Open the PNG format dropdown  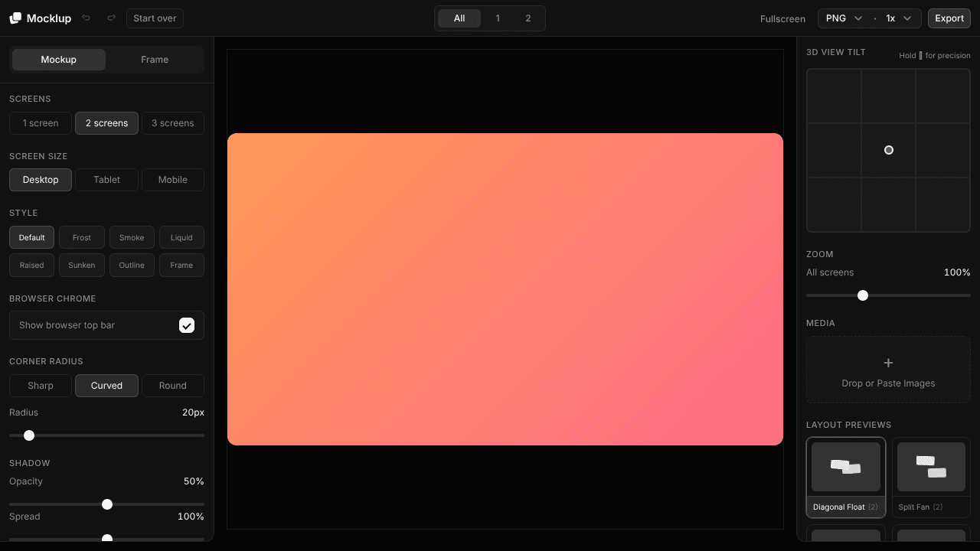844,18
